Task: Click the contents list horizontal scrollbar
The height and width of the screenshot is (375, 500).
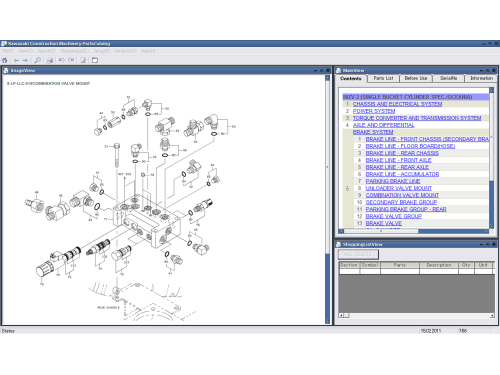Action: (x=415, y=231)
